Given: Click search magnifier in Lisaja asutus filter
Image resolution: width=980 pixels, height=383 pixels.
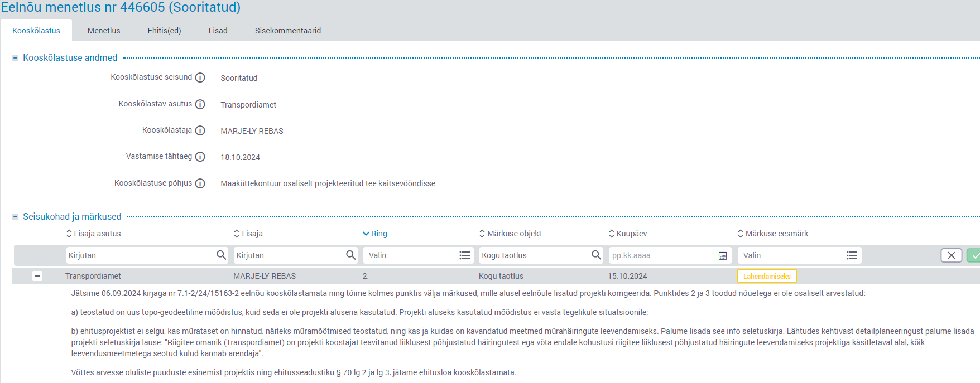Looking at the screenshot, I should [x=222, y=255].
